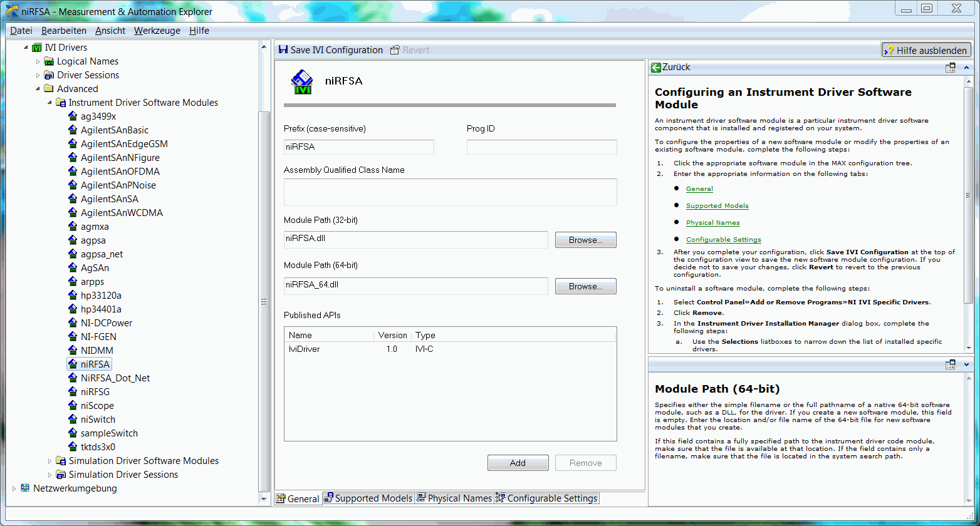Click the ag3499x driver module icon

pos(73,116)
